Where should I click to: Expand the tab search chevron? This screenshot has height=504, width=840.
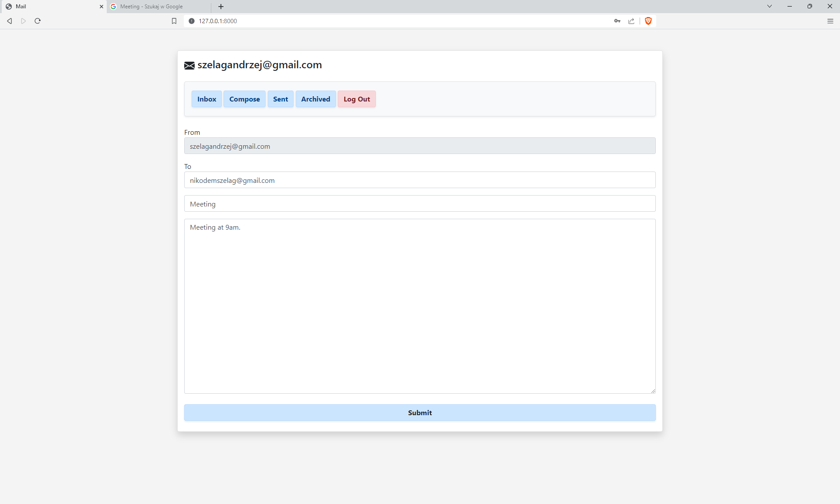[x=770, y=6]
